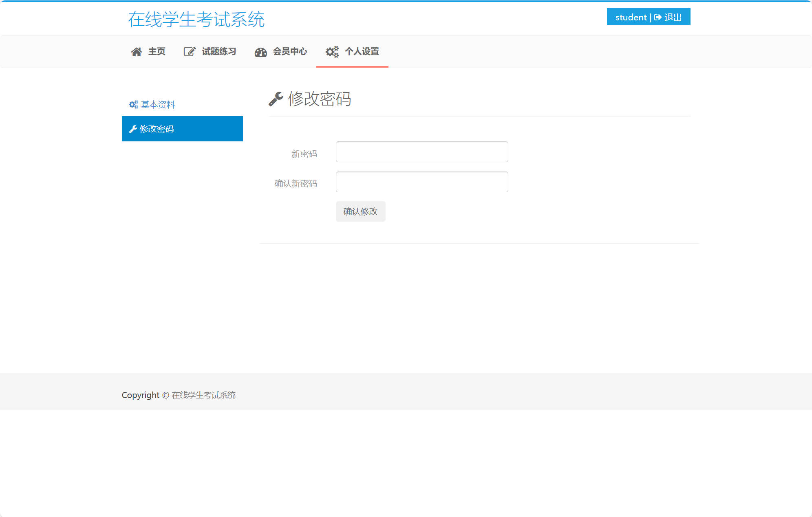
Task: Switch to the 试题练习 section
Action: tap(219, 51)
